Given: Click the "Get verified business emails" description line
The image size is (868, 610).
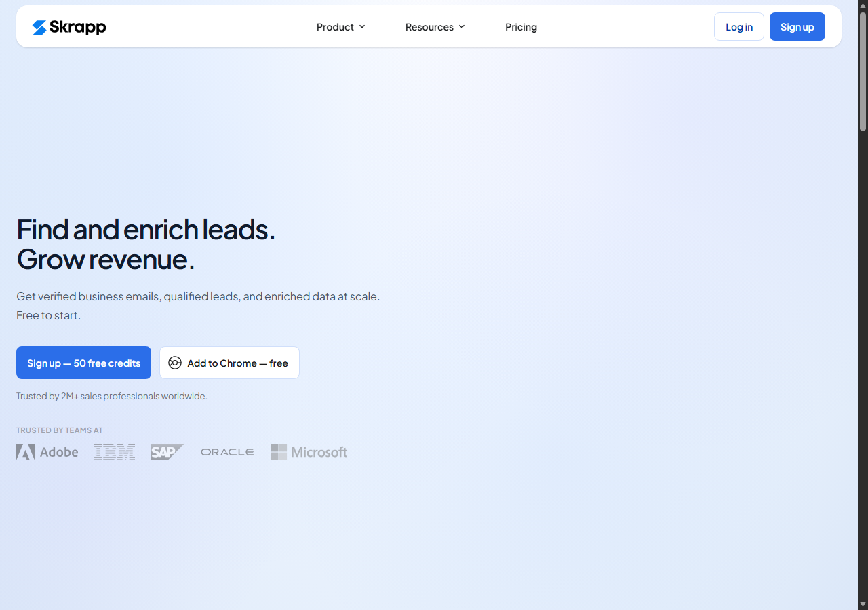Looking at the screenshot, I should tap(198, 296).
